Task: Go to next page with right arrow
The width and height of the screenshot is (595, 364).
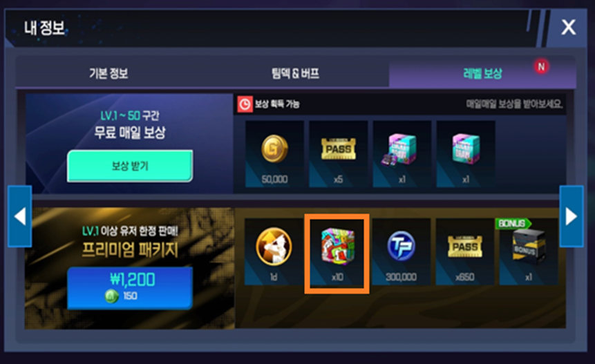Action: [571, 216]
